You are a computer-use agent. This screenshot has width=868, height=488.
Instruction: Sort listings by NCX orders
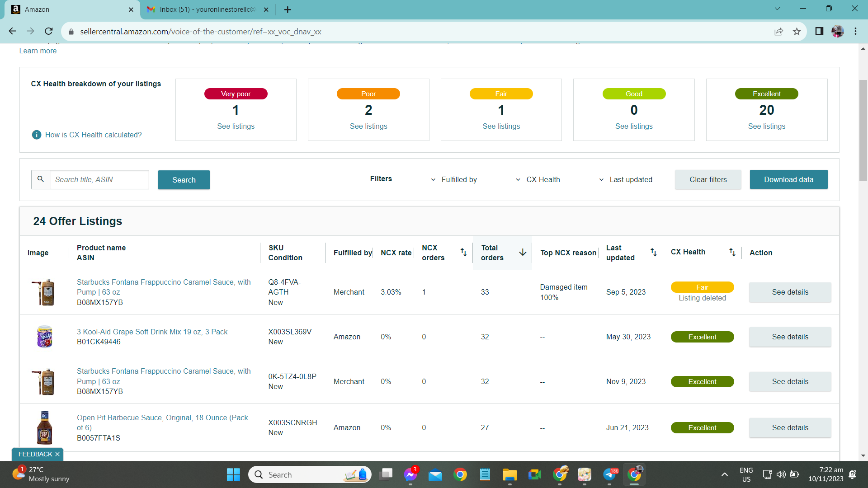coord(463,252)
